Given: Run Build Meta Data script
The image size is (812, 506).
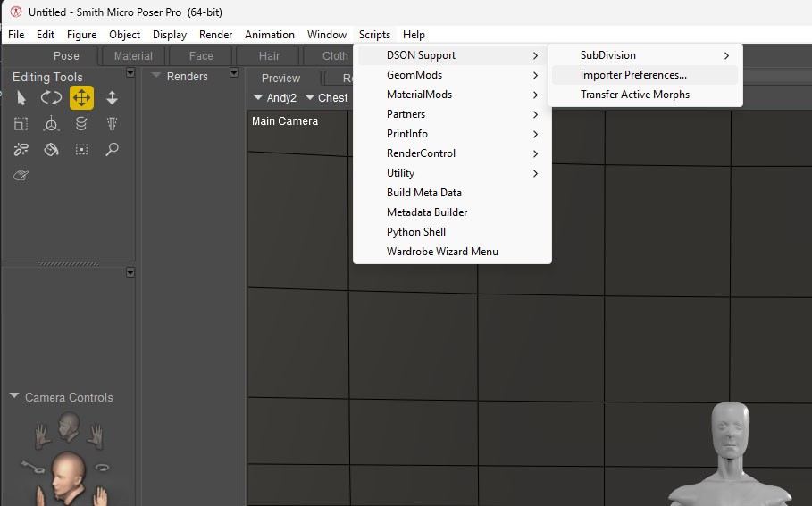Looking at the screenshot, I should point(452,193).
